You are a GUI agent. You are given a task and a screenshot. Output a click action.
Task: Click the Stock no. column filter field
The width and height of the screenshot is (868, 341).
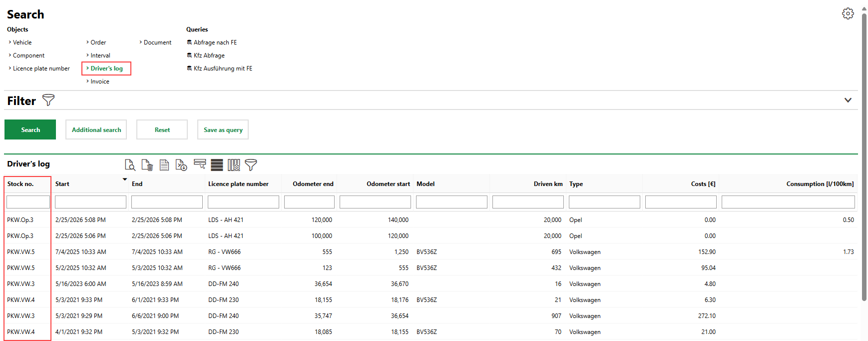click(28, 202)
